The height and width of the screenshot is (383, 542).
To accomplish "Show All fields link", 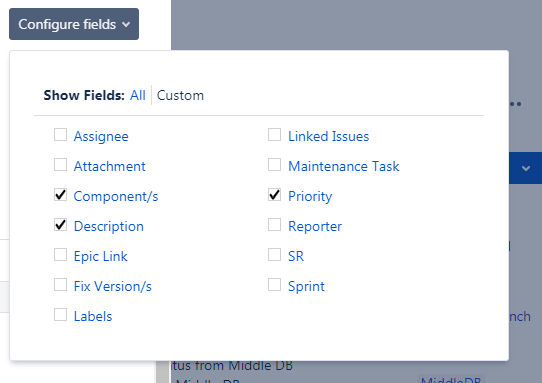I will click(x=138, y=95).
